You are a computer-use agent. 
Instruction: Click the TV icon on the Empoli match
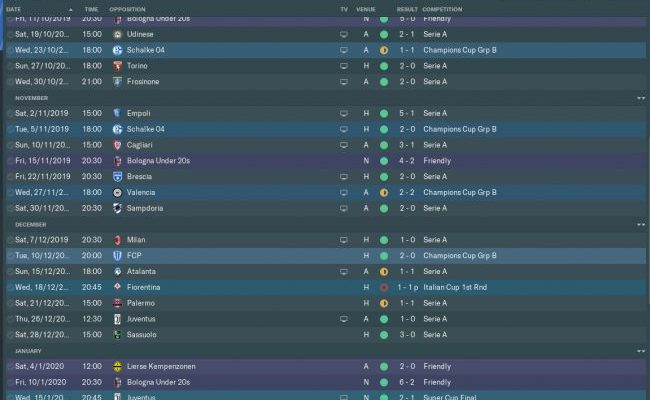coord(344,113)
